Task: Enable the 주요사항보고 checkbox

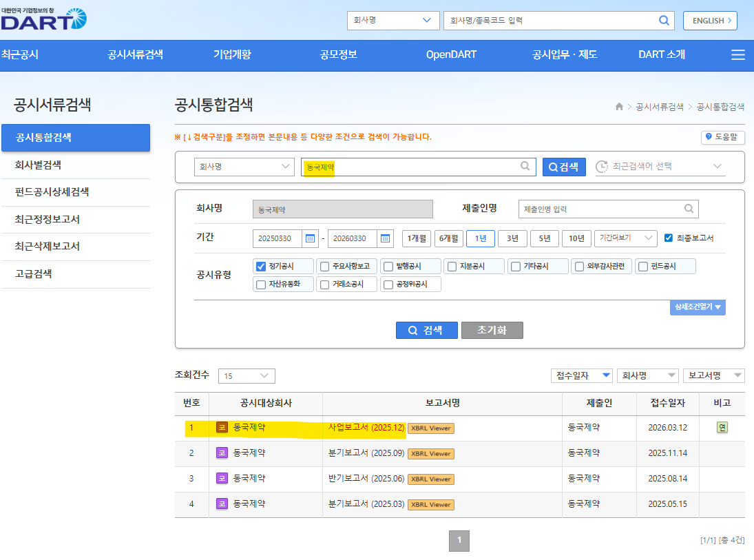Action: (324, 266)
